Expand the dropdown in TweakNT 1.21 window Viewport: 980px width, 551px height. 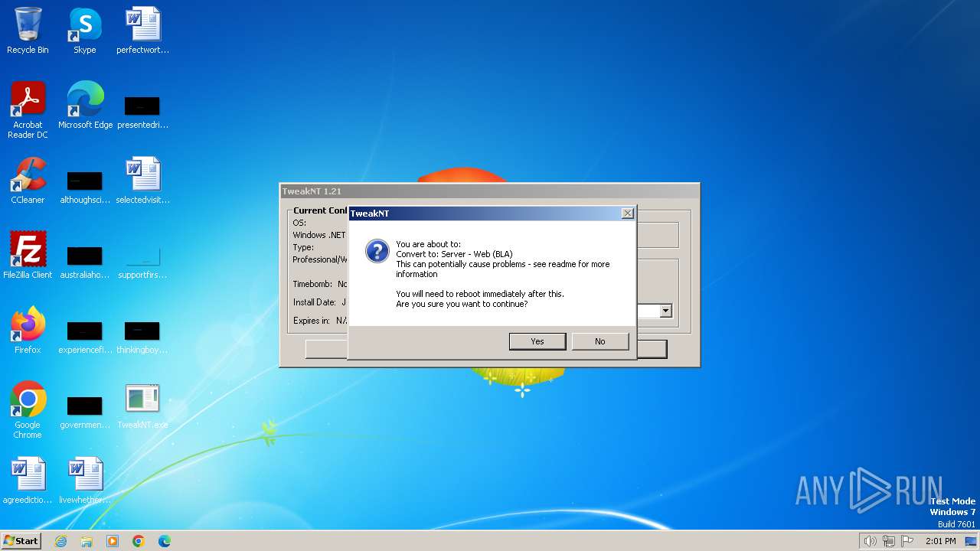[665, 311]
